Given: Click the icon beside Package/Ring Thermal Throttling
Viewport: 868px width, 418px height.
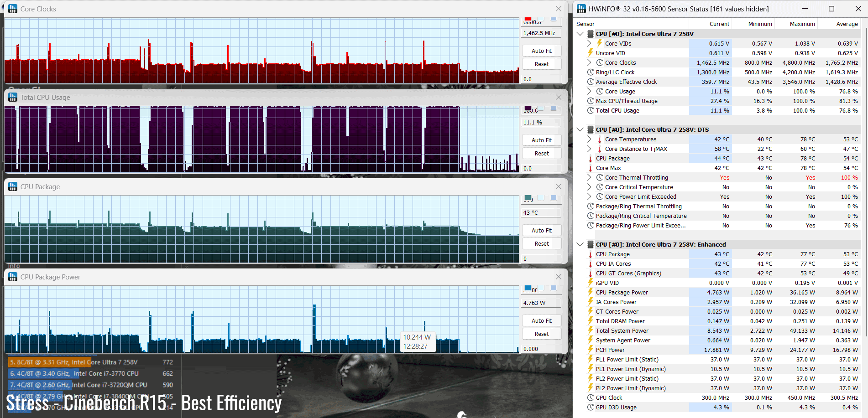Looking at the screenshot, I should point(591,206).
